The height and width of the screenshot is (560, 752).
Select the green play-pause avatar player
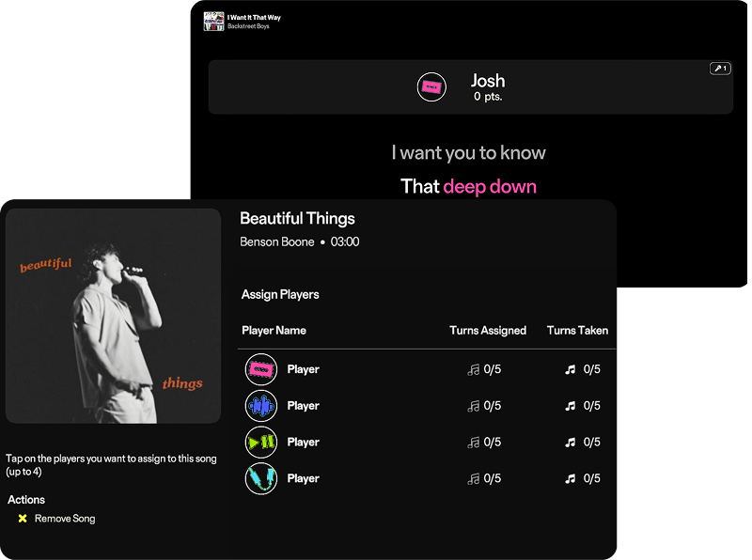261,442
